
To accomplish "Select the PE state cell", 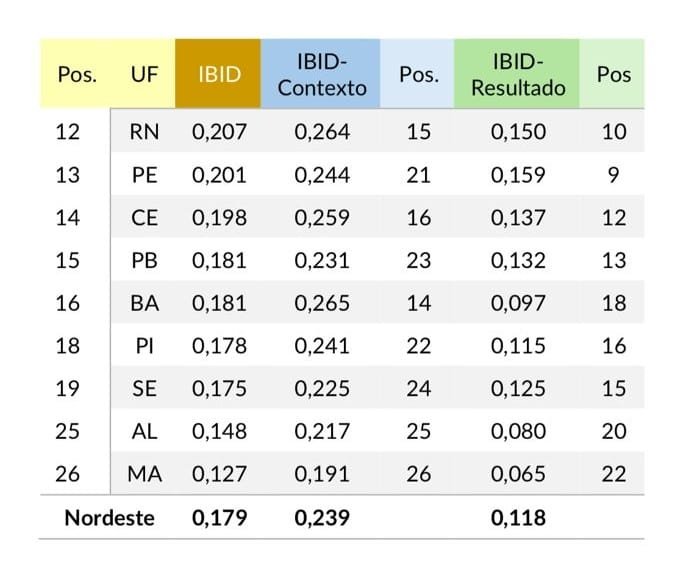I will pyautogui.click(x=144, y=175).
